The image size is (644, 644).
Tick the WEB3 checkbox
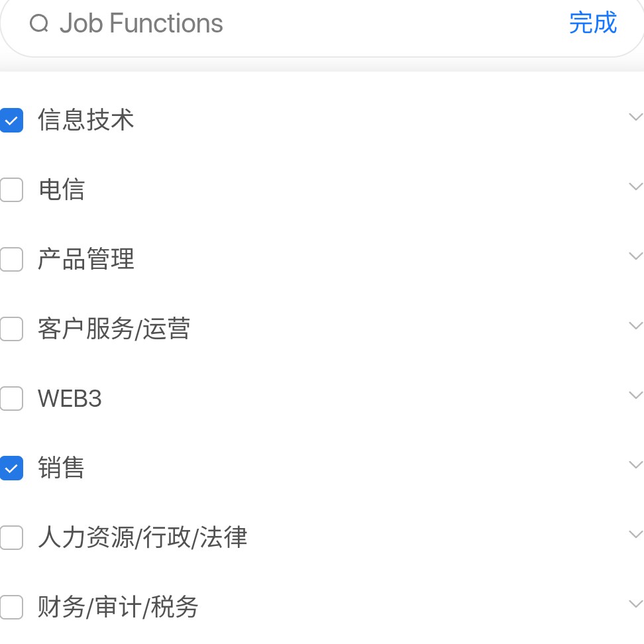(11, 398)
